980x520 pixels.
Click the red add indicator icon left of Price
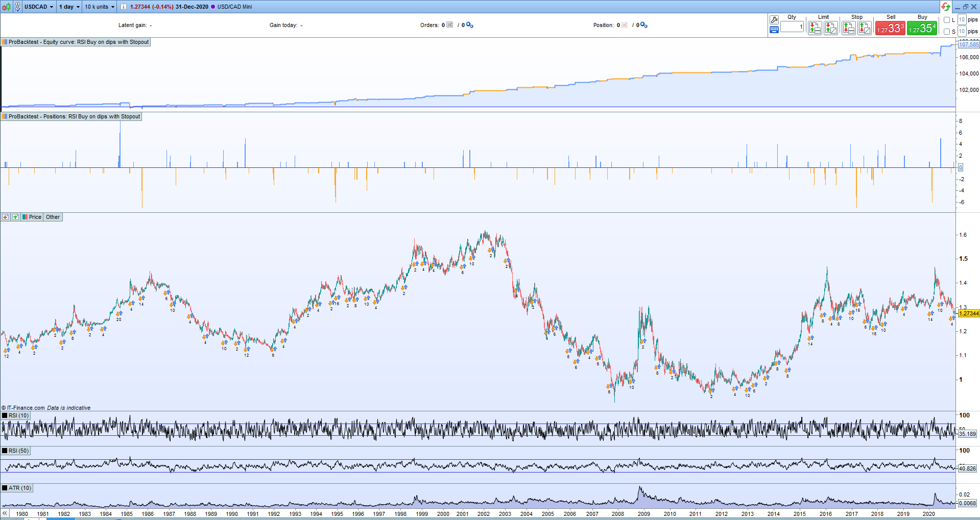point(6,217)
